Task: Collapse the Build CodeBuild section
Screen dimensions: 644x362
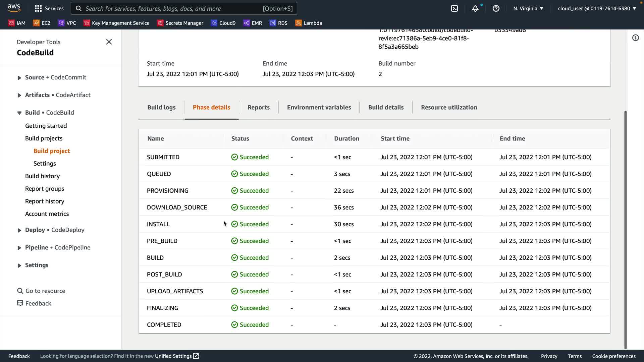Action: (19, 113)
